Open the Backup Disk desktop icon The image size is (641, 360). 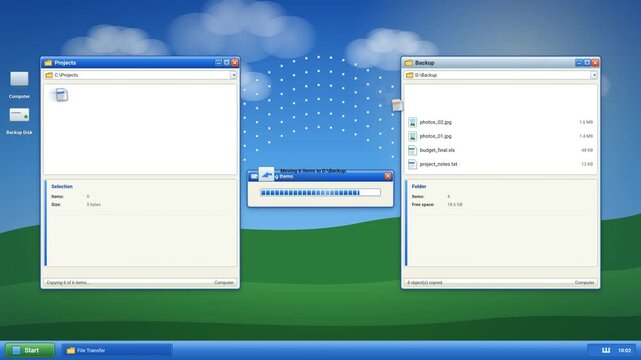click(19, 115)
